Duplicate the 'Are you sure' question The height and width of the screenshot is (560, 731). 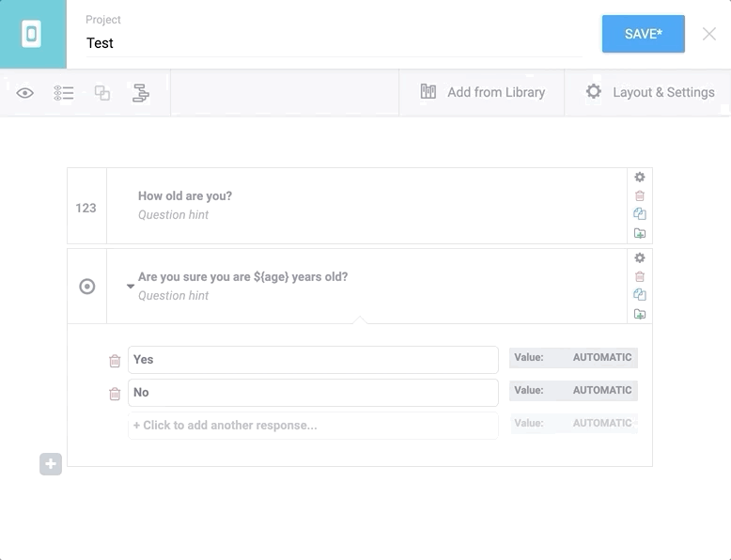click(x=640, y=295)
